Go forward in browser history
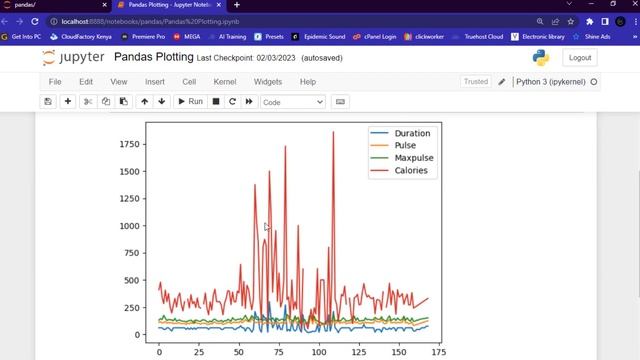Viewport: 640px width, 360px height. coord(20,21)
